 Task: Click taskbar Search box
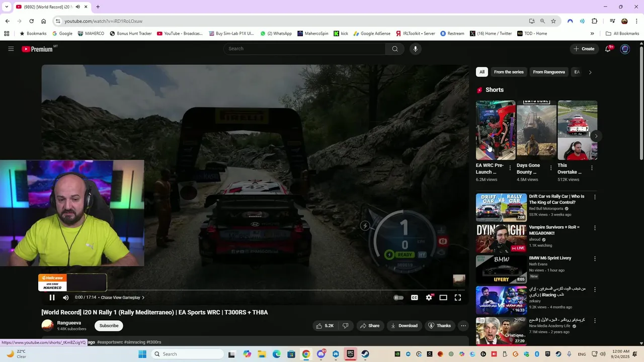pyautogui.click(x=187, y=354)
